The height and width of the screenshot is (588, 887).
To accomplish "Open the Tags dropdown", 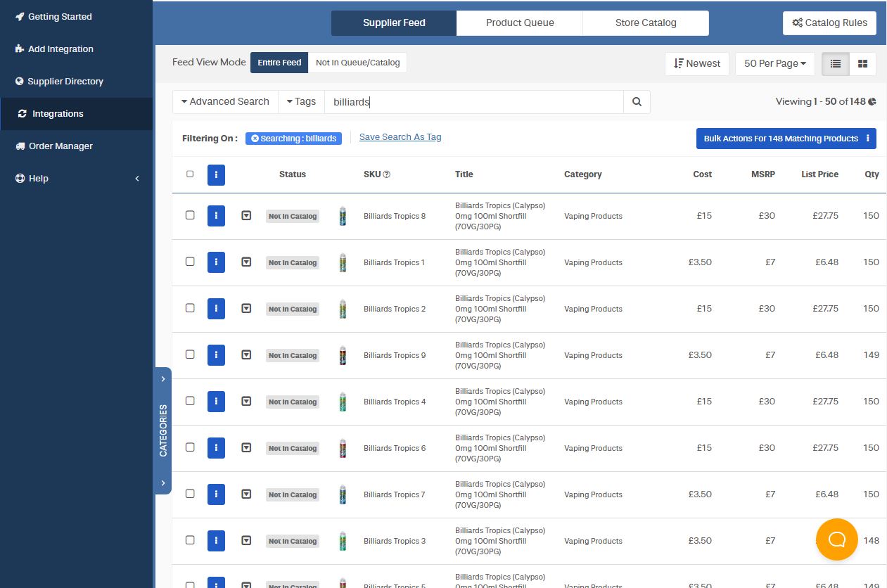I will 301,102.
